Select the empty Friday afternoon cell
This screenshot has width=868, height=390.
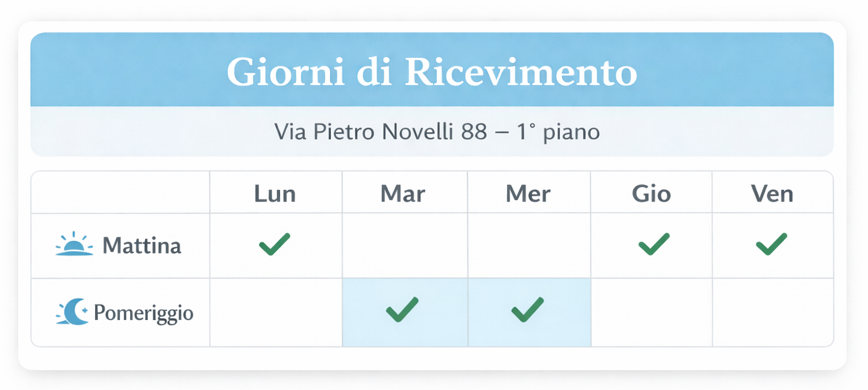[773, 313]
